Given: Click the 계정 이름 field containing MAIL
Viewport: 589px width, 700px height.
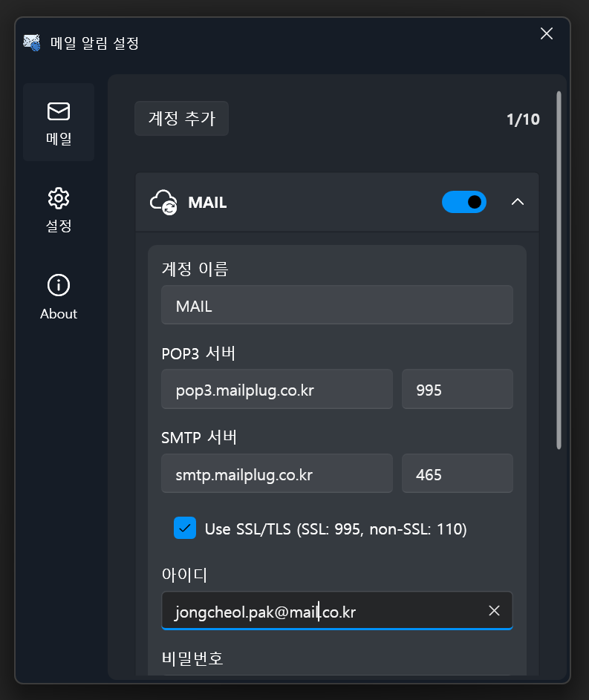Looking at the screenshot, I should pos(336,305).
